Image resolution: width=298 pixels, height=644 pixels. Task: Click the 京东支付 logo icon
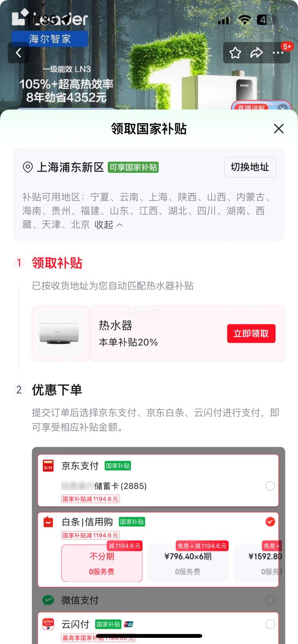[x=48, y=465]
